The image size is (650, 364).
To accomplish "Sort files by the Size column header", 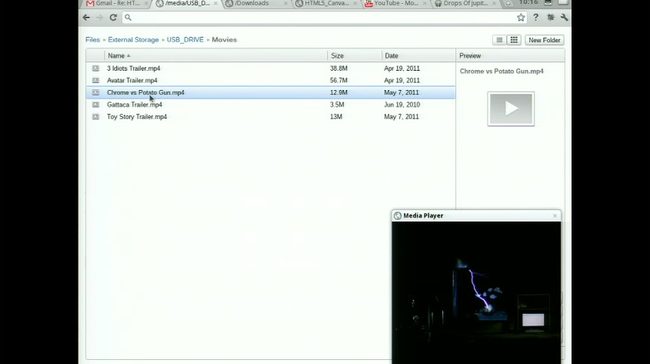I will pos(354,56).
